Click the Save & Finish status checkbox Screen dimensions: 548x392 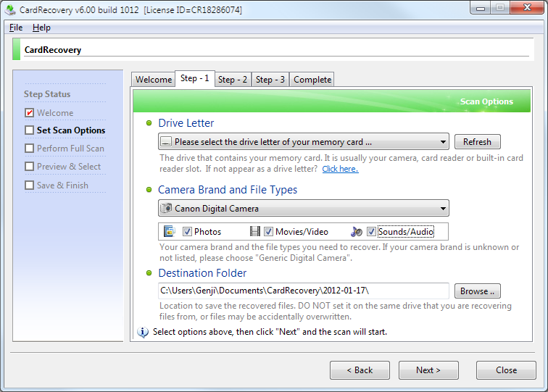click(29, 185)
